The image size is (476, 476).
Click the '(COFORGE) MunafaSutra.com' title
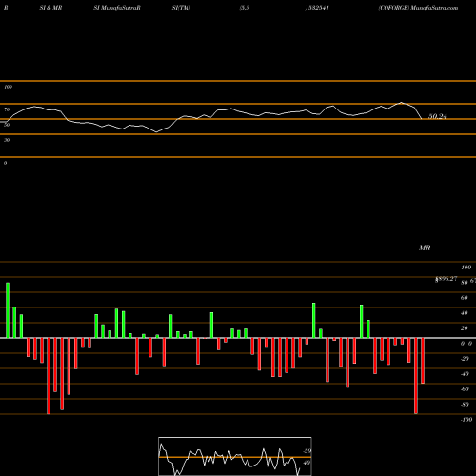coord(418,8)
